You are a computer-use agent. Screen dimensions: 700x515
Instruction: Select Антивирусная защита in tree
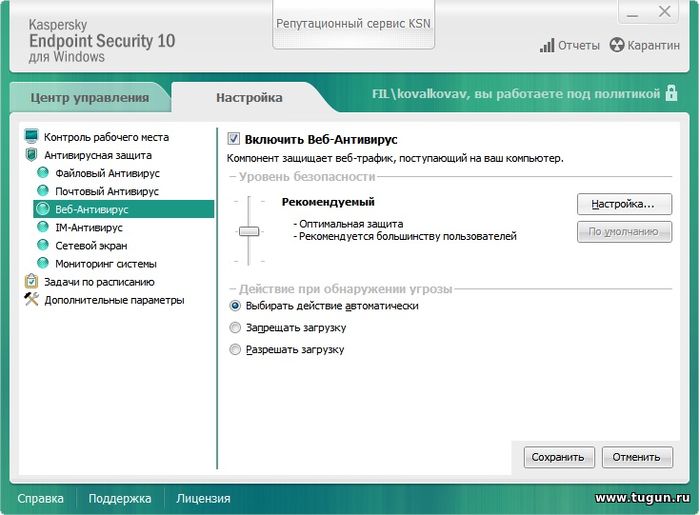(x=98, y=155)
